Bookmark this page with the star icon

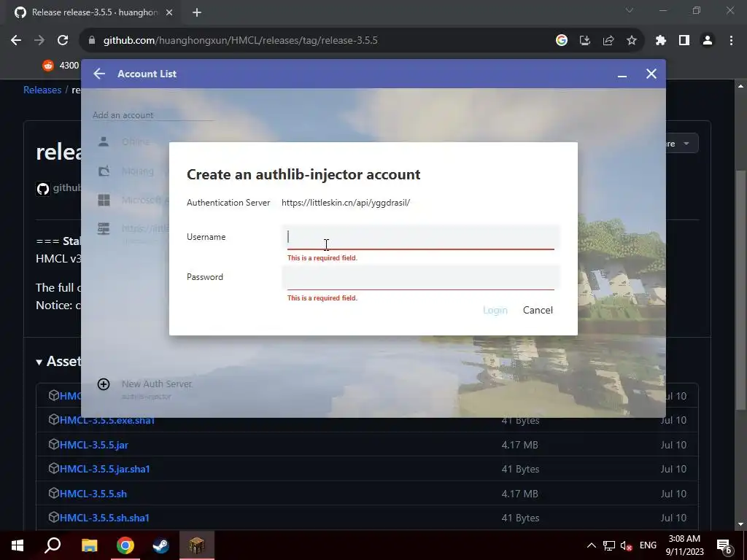pyautogui.click(x=632, y=41)
